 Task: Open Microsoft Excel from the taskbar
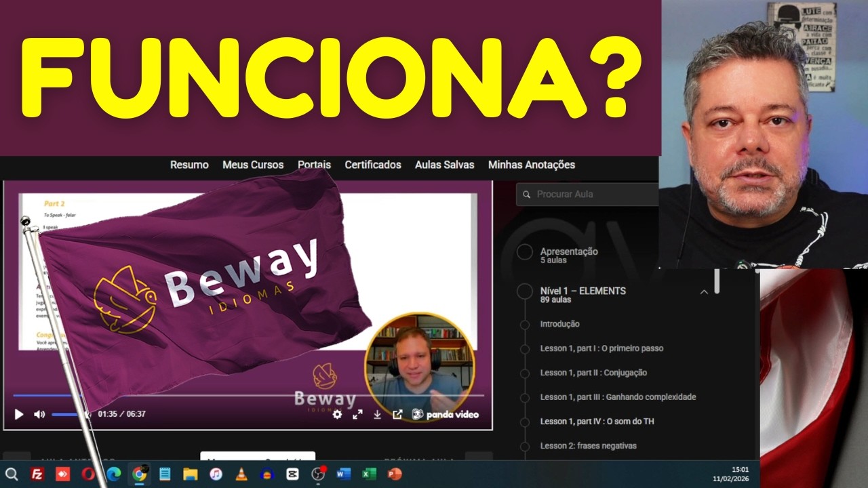click(x=369, y=474)
